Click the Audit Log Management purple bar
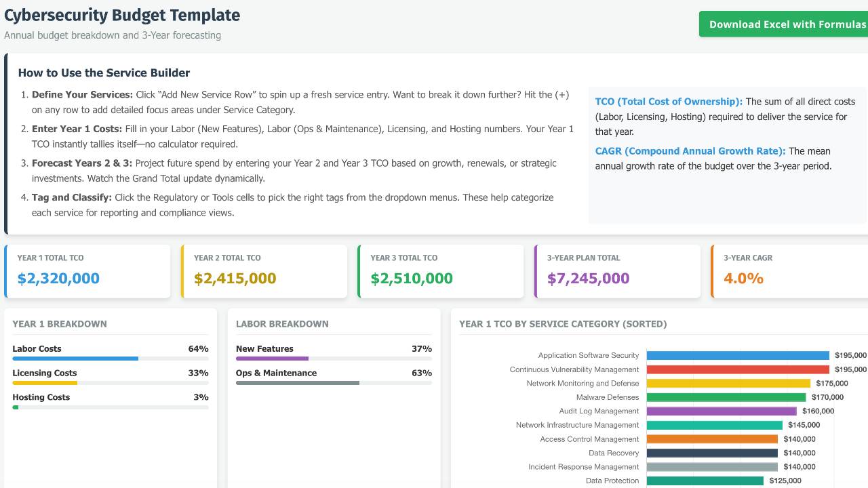Screen dimensions: 868x488 click(x=722, y=411)
